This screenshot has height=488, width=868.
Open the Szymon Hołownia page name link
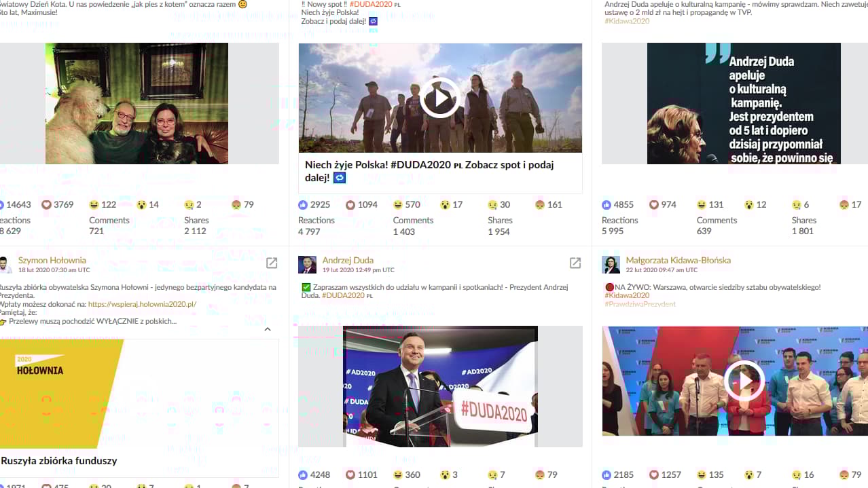point(52,260)
